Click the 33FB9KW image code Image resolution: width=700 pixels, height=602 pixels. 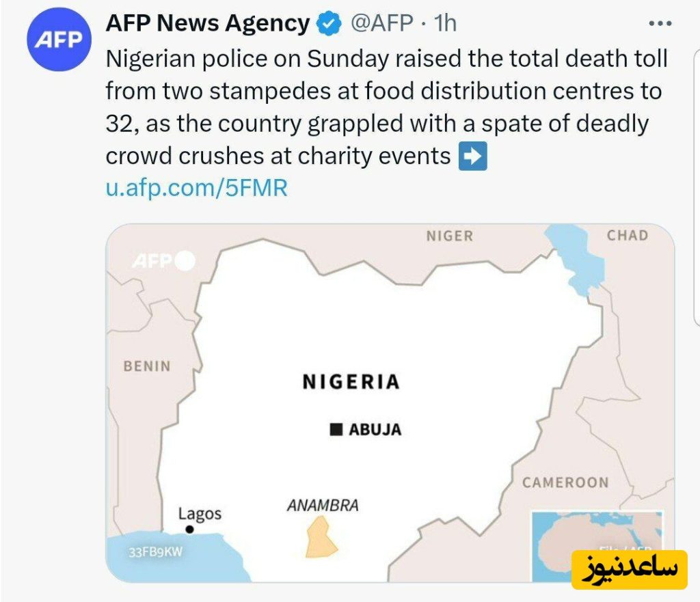point(156,552)
